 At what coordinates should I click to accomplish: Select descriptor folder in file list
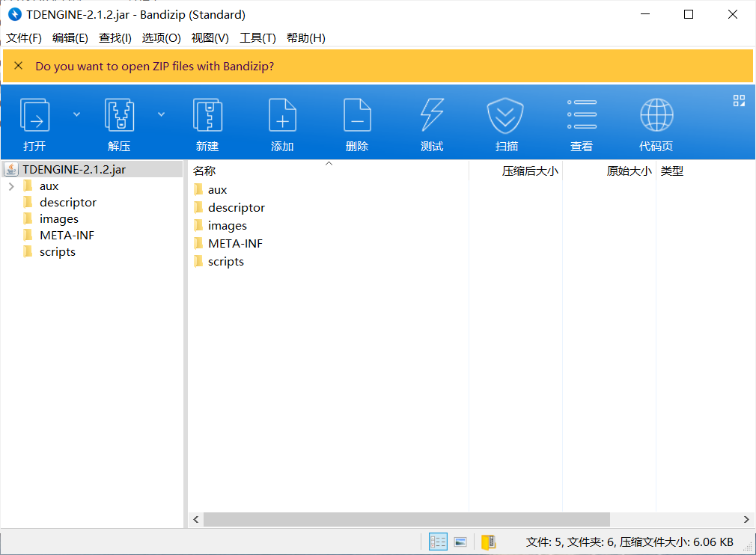237,208
